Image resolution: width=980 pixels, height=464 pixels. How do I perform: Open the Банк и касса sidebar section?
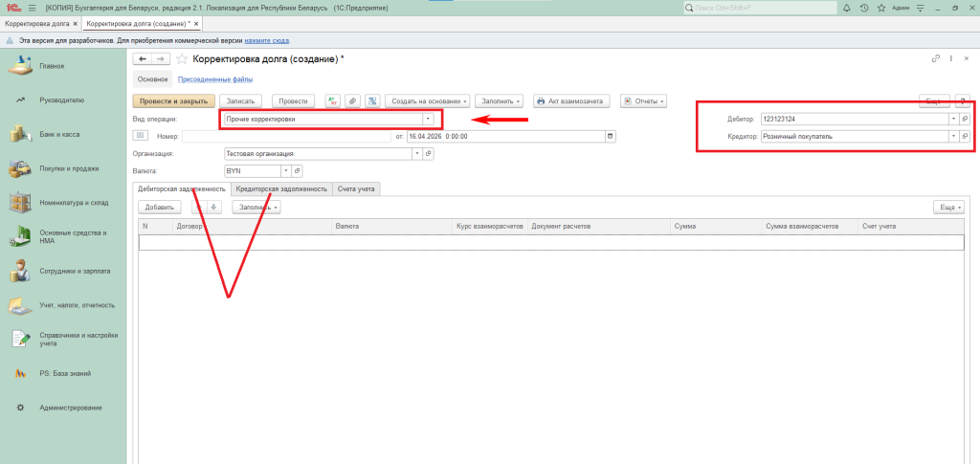coord(59,134)
